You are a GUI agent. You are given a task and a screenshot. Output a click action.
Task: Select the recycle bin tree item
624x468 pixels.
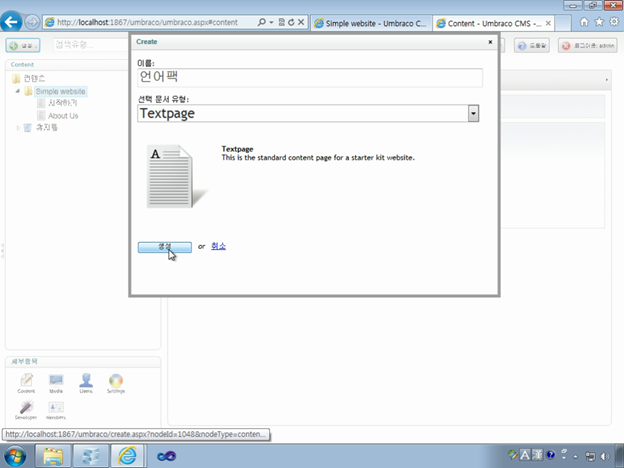[47, 128]
